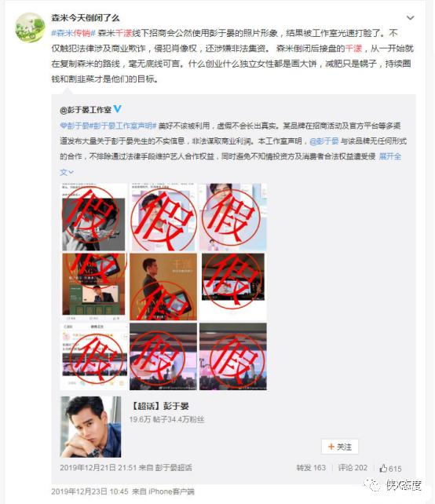Open the #彭于晏工作室声明# hashtag
The width and height of the screenshot is (435, 504).
122,126
